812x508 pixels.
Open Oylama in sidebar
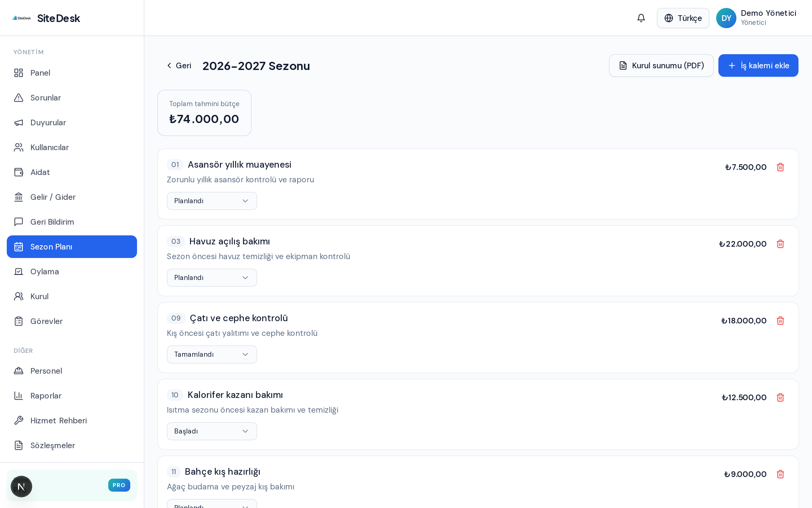72,271
